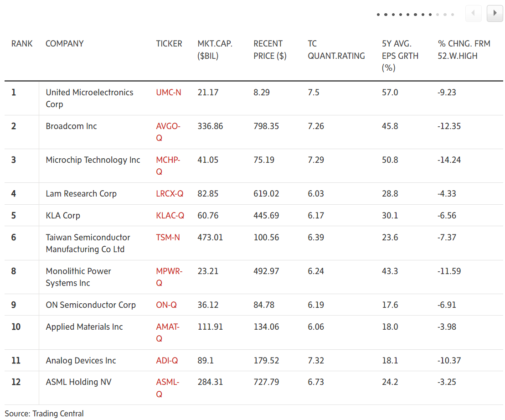Select ASML Holding NV company name

click(x=78, y=382)
